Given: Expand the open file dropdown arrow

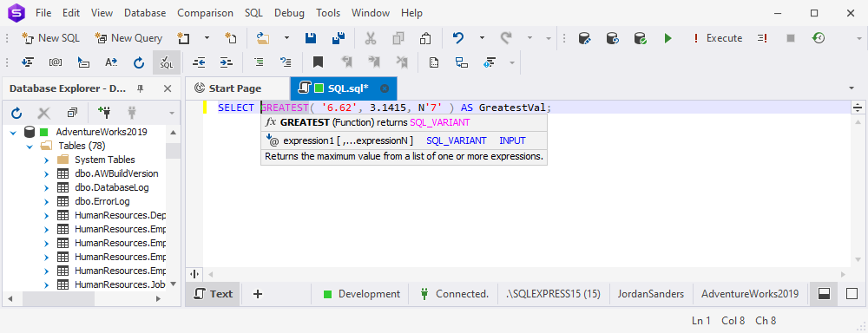Looking at the screenshot, I should tap(286, 38).
